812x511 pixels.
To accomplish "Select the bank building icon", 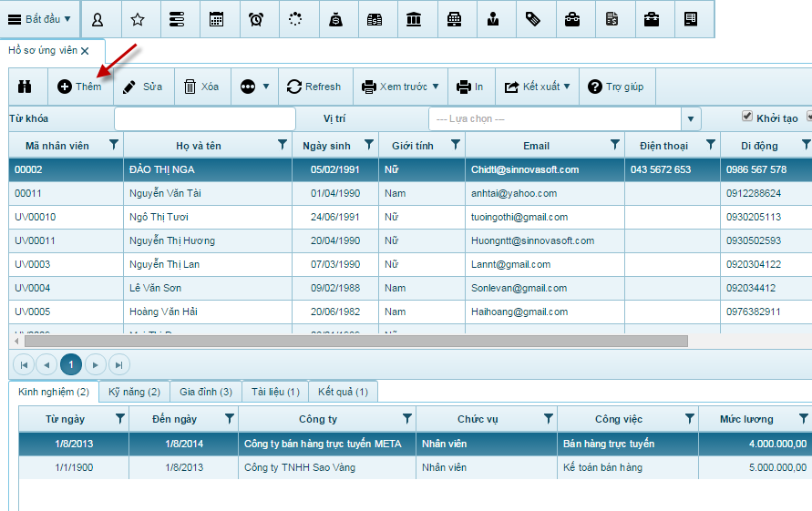I will point(414,19).
